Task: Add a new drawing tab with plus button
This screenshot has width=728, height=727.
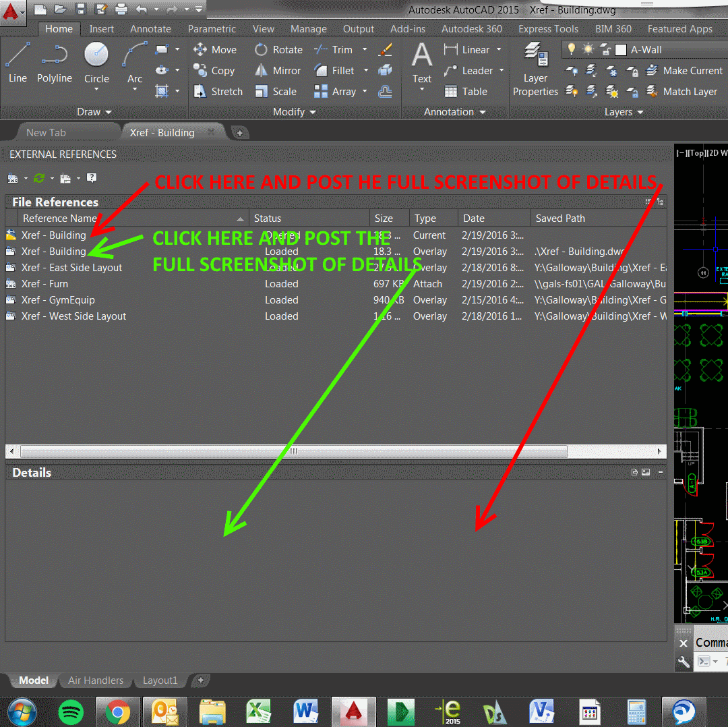Action: (239, 133)
